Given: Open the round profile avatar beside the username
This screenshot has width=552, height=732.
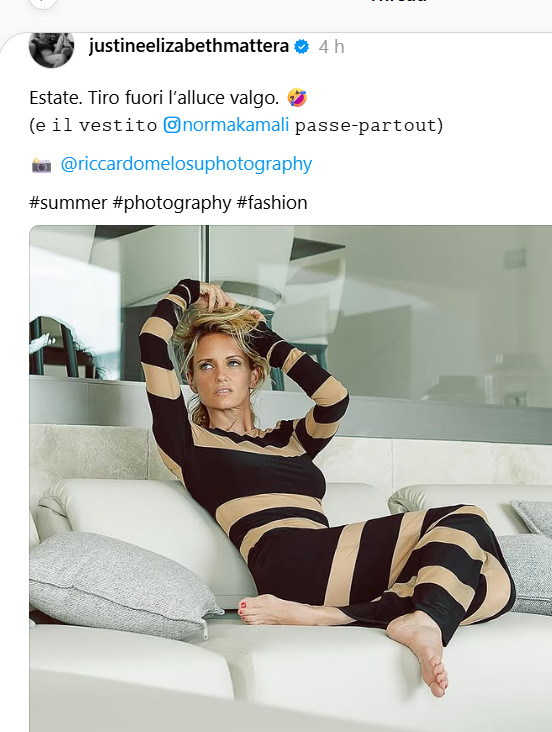Looking at the screenshot, I should pyautogui.click(x=51, y=49).
